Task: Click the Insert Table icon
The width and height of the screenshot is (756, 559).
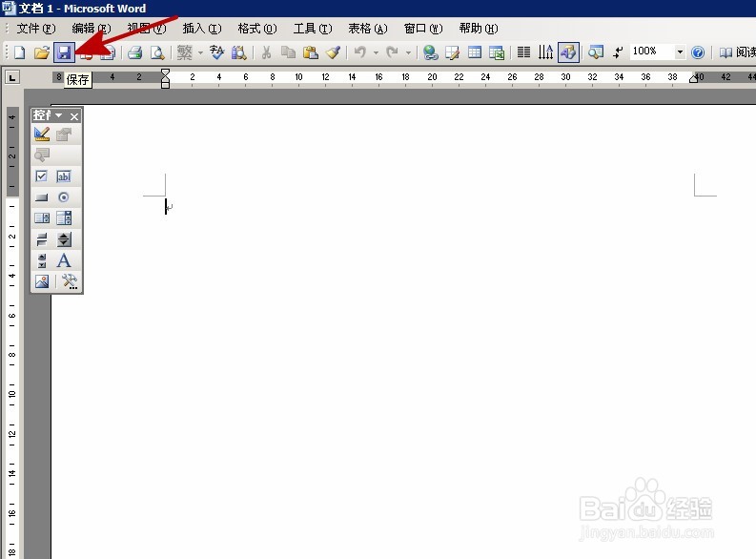Action: (475, 52)
